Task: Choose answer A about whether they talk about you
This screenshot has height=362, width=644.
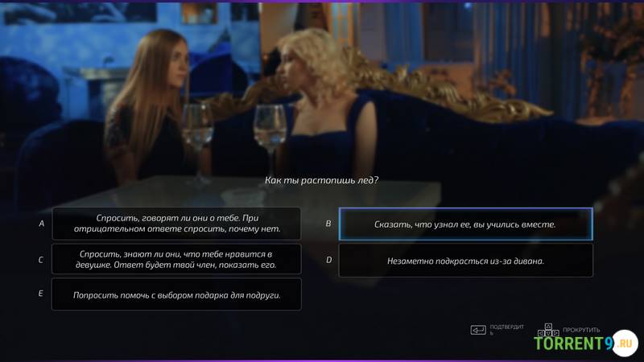Action: [x=176, y=224]
